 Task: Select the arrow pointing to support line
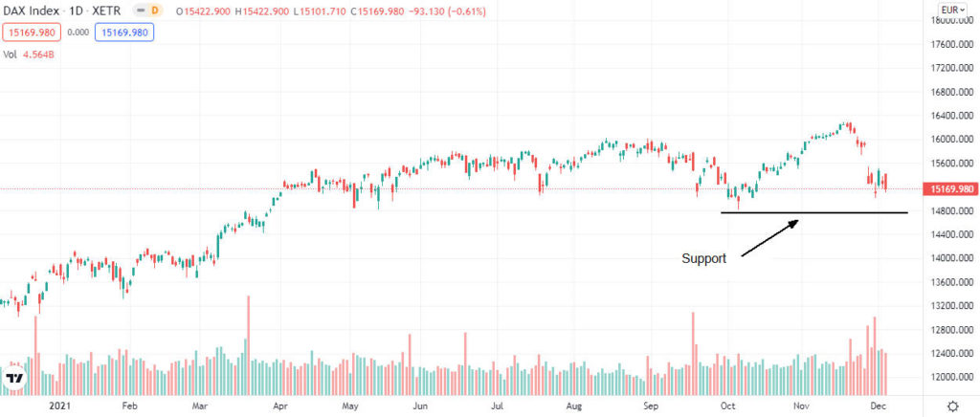click(768, 238)
